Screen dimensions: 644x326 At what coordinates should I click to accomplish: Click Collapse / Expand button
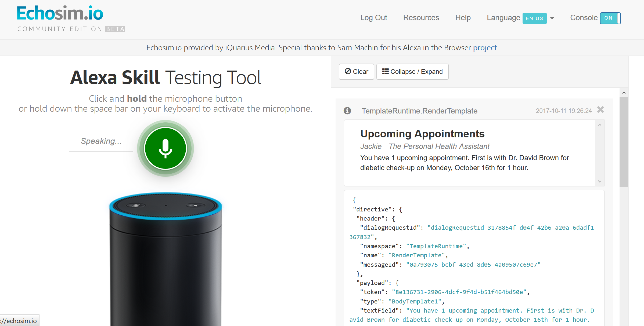tap(412, 72)
